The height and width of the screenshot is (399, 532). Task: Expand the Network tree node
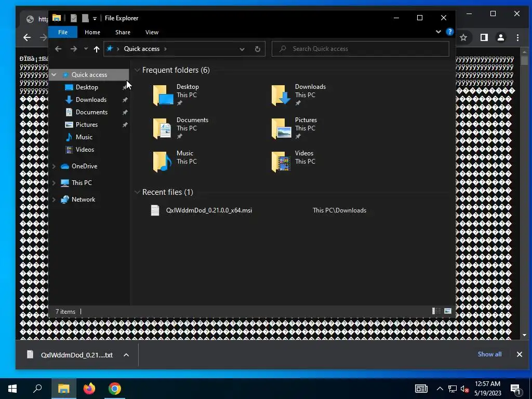(x=54, y=199)
